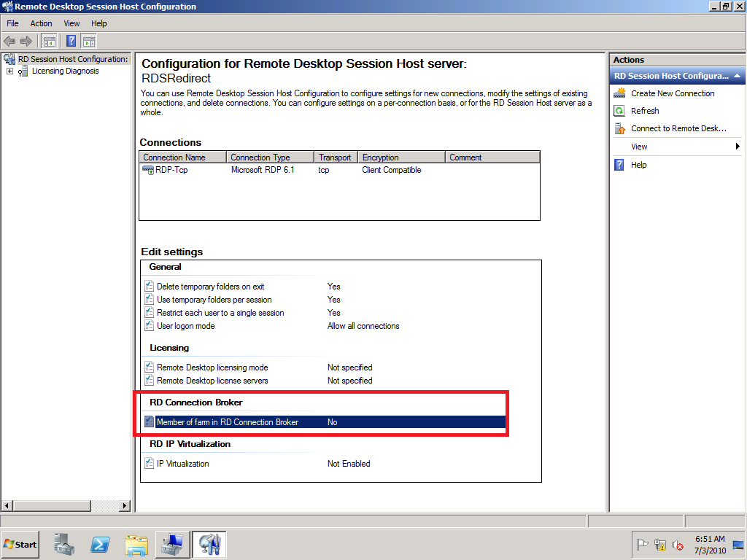Screen dimensions: 747x560
Task: Click the Comment column header
Action: [492, 157]
